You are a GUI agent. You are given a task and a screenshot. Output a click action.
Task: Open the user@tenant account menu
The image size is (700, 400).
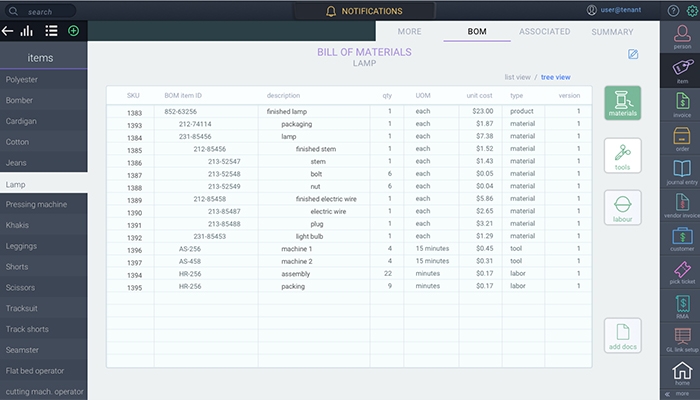point(617,11)
